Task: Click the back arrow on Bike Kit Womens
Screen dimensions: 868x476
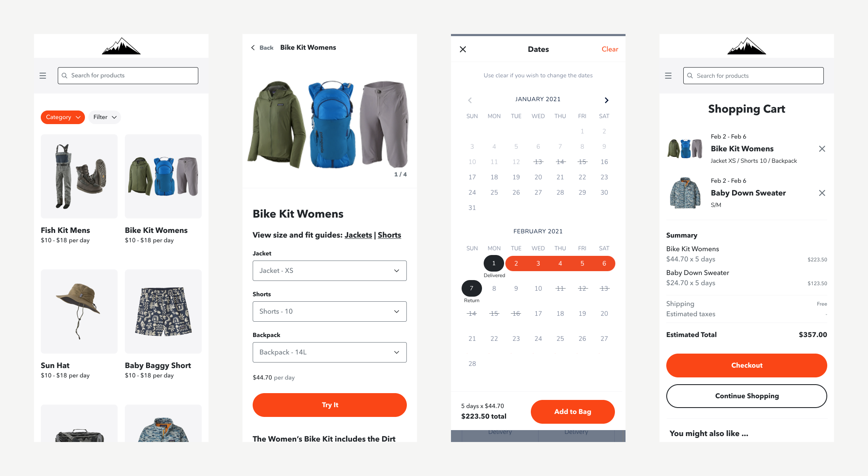Action: click(x=251, y=48)
